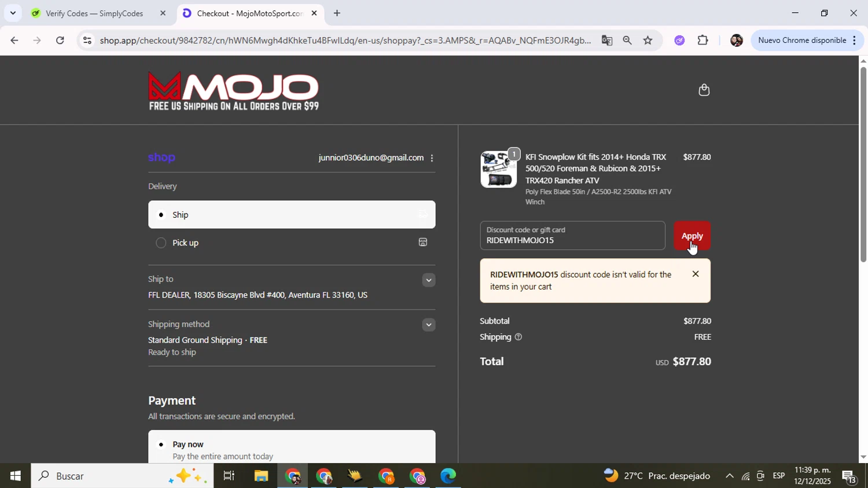Click the page vertical scrollbar thumb
868x488 pixels.
click(863, 164)
